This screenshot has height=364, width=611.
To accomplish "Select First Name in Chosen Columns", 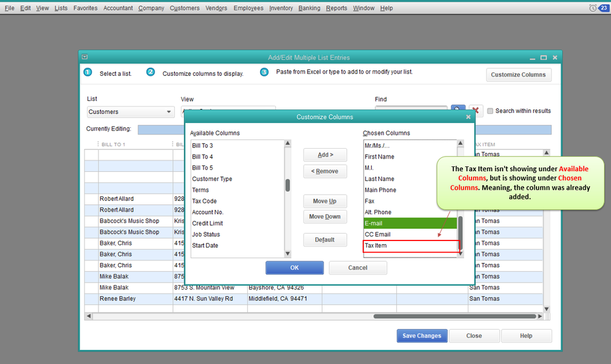I will click(x=410, y=157).
